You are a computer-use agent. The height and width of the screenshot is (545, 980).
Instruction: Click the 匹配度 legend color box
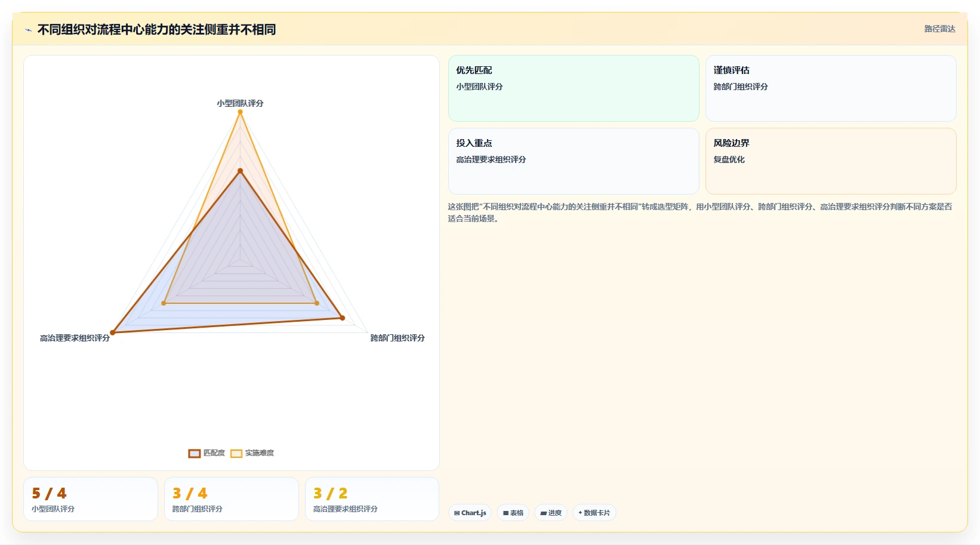pos(195,454)
